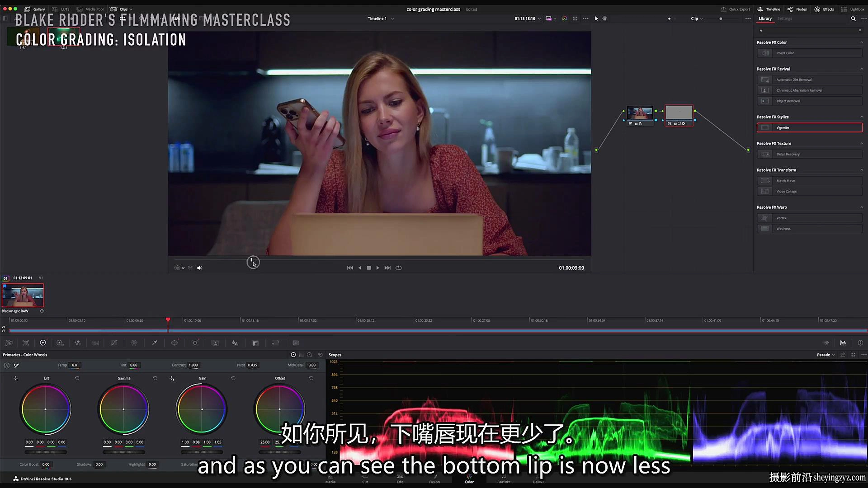The image size is (868, 488).
Task: Open the Power Window palette
Action: coord(175,343)
